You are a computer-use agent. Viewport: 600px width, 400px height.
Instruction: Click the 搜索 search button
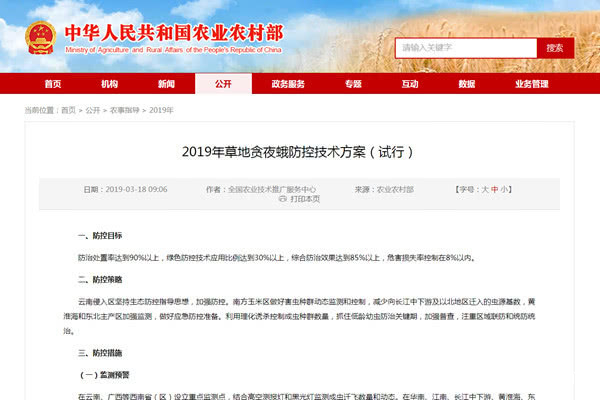point(555,48)
